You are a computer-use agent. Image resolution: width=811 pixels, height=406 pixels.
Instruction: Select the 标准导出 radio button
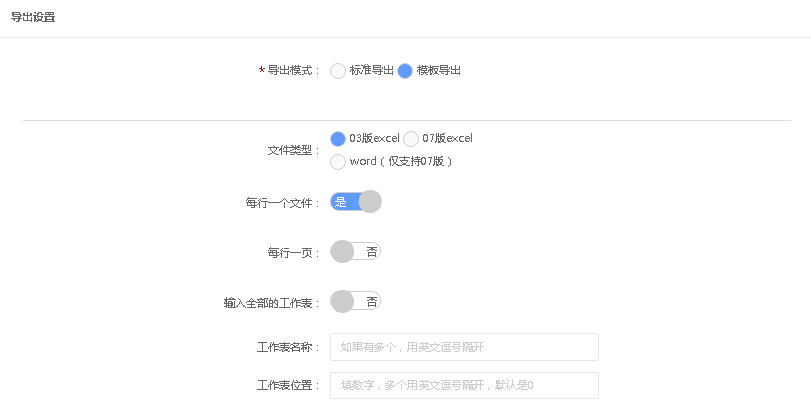click(x=338, y=71)
